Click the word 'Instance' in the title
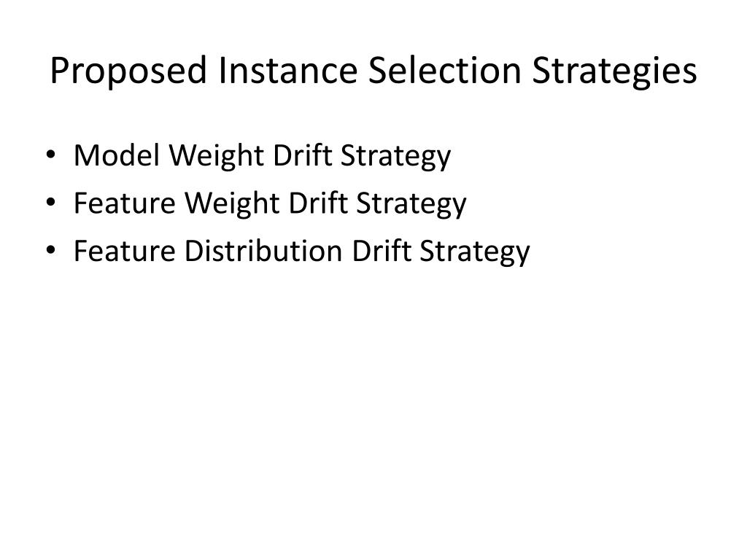The height and width of the screenshot is (560, 747). point(287,70)
